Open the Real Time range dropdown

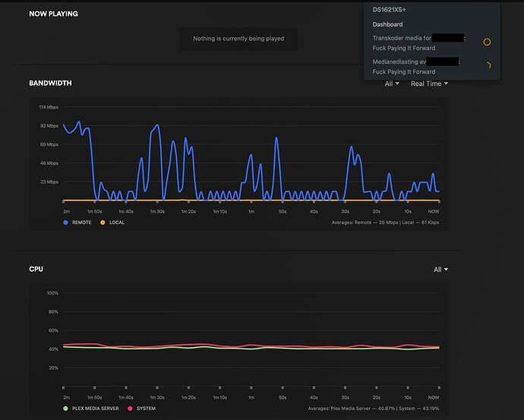pos(429,84)
